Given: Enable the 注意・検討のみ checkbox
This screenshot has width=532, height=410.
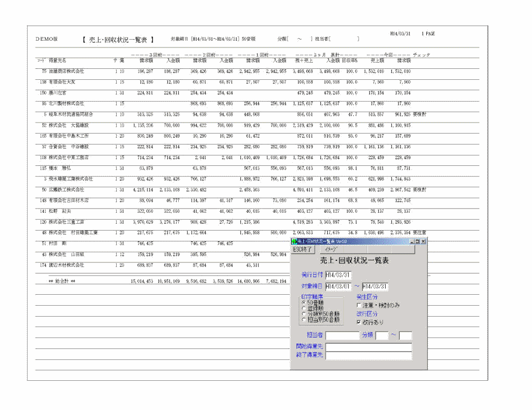Looking at the screenshot, I should (359, 305).
